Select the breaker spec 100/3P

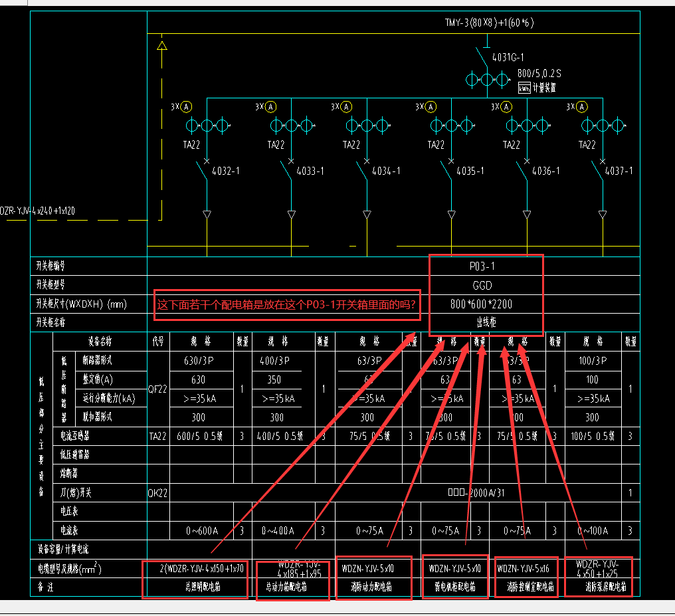593,361
